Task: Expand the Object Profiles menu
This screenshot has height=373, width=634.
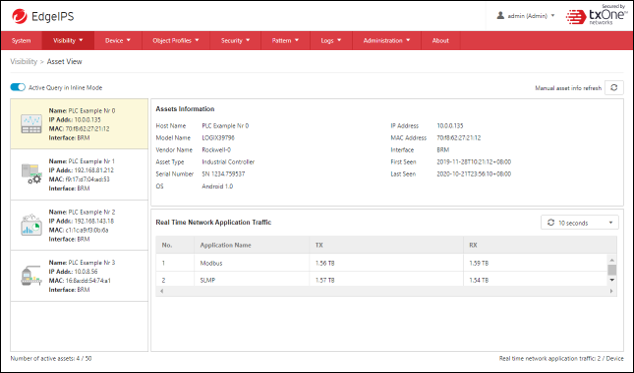Action: pos(175,40)
